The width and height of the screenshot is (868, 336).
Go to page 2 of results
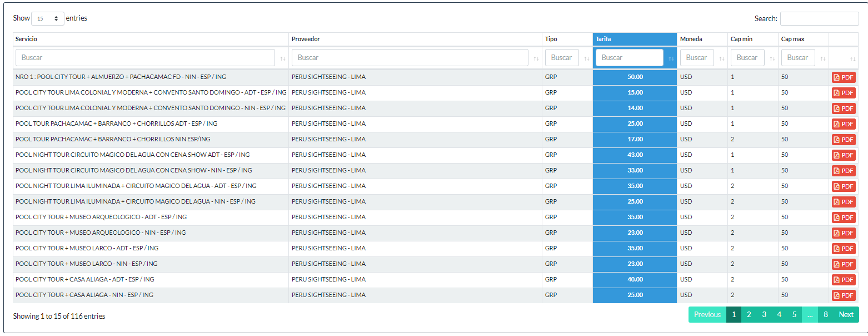coord(749,315)
